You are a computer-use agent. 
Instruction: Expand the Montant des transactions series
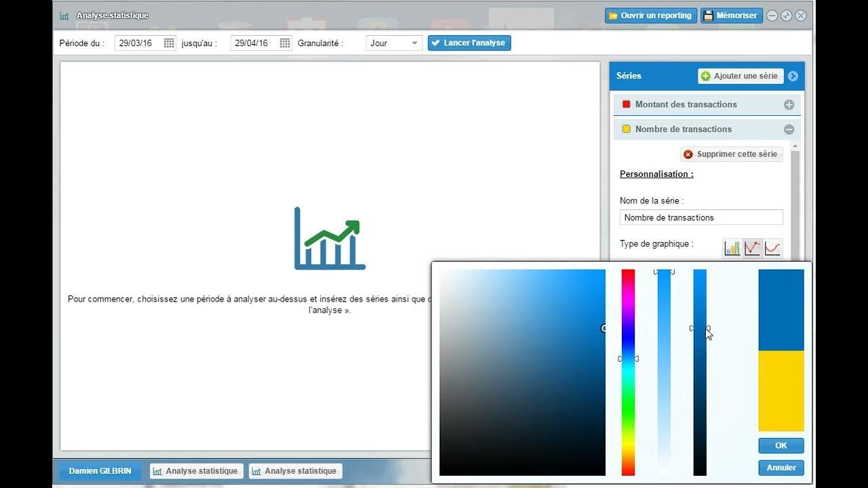point(789,104)
